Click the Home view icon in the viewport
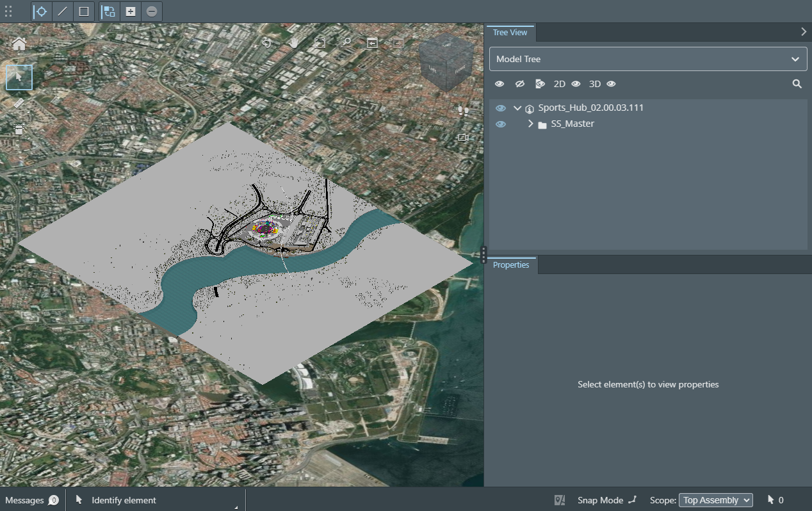The height and width of the screenshot is (511, 812). point(19,44)
